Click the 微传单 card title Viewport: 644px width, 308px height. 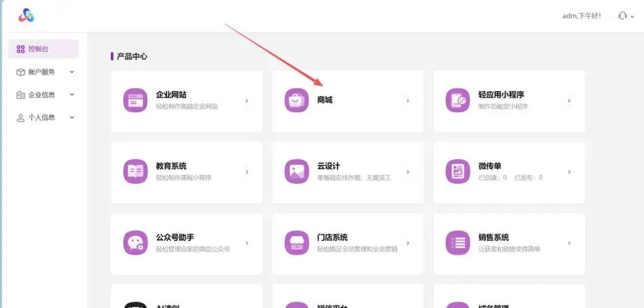(x=490, y=166)
